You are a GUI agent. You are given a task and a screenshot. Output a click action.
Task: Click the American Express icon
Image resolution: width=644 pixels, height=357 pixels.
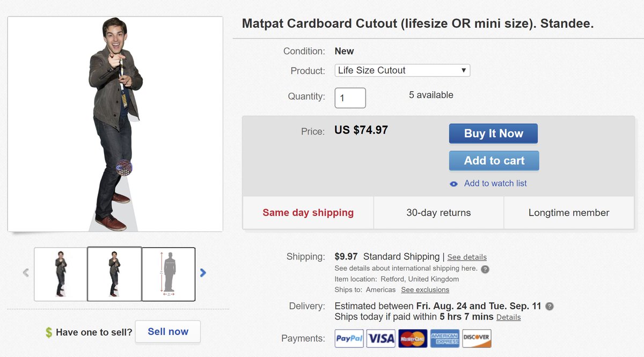point(444,338)
